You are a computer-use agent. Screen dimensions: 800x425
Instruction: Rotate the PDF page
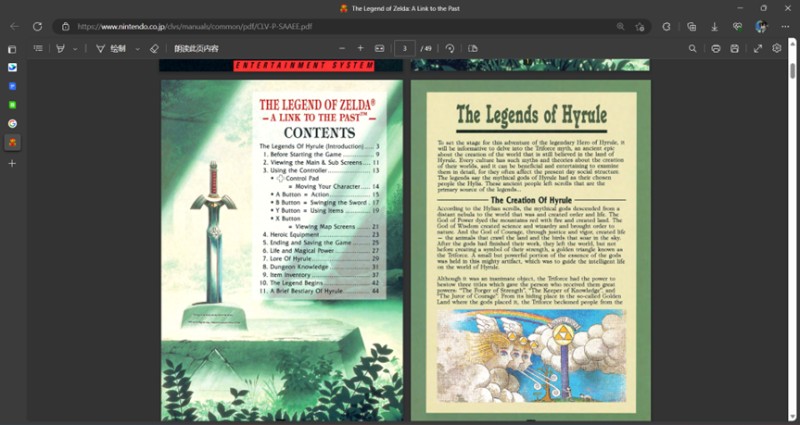(x=449, y=48)
